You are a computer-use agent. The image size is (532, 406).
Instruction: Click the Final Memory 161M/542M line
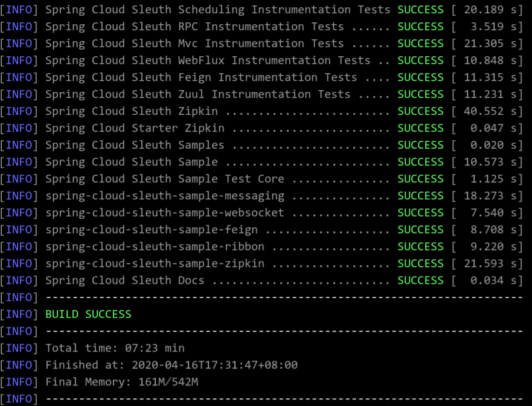pos(122,382)
